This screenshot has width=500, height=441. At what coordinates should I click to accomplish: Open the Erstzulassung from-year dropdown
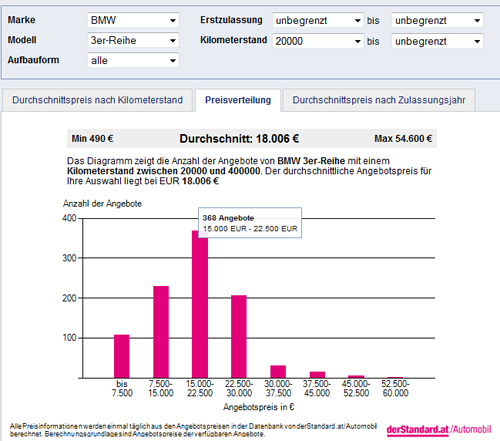(x=318, y=20)
